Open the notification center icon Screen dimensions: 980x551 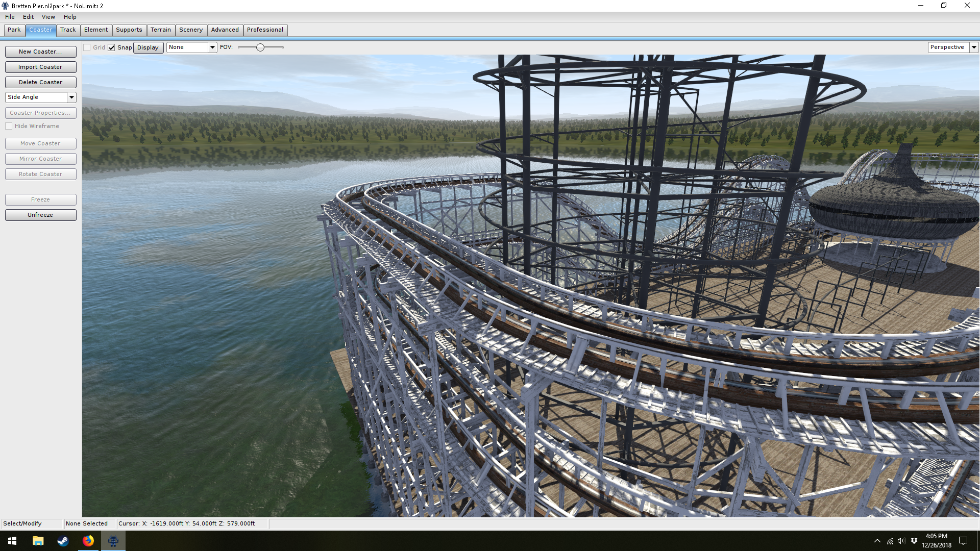tap(963, 541)
